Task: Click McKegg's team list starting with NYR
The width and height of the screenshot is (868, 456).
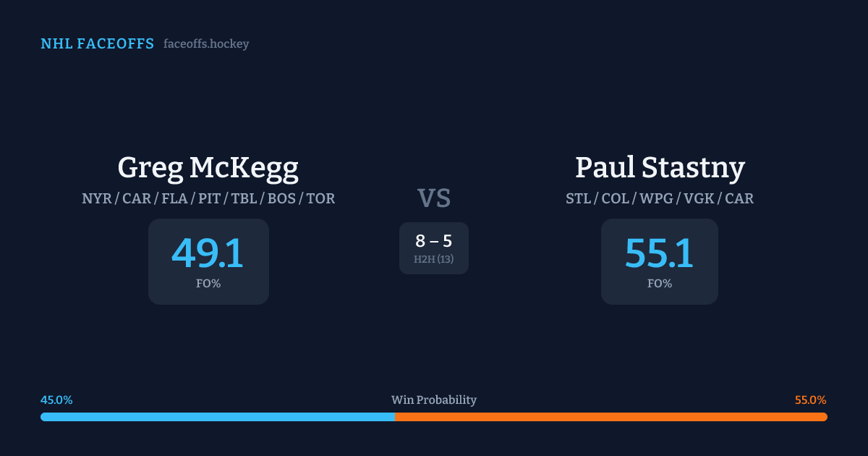Action: (x=208, y=198)
